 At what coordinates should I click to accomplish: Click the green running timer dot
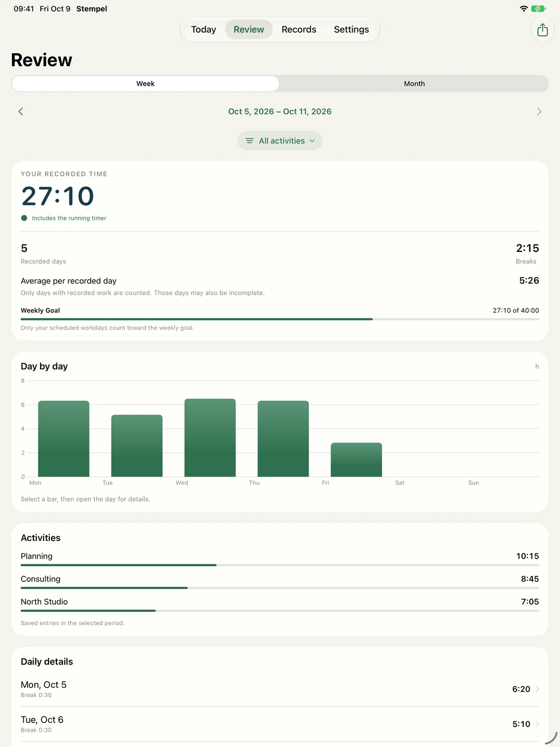pyautogui.click(x=24, y=218)
